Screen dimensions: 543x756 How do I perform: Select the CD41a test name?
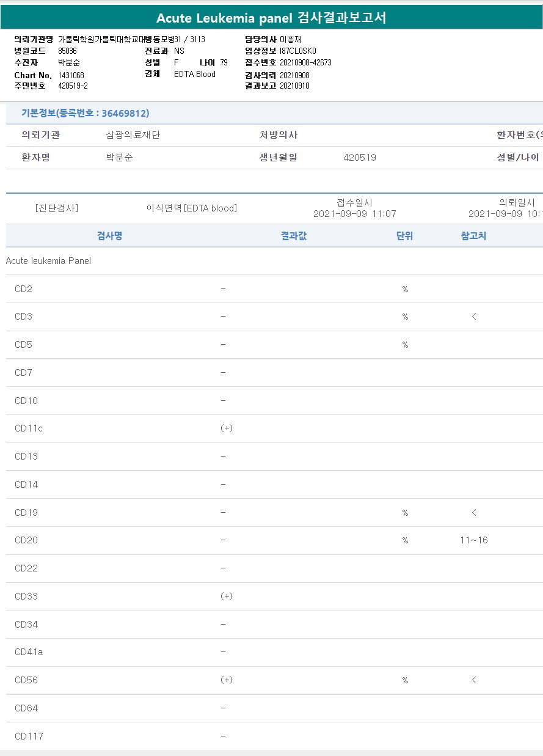tap(29, 652)
